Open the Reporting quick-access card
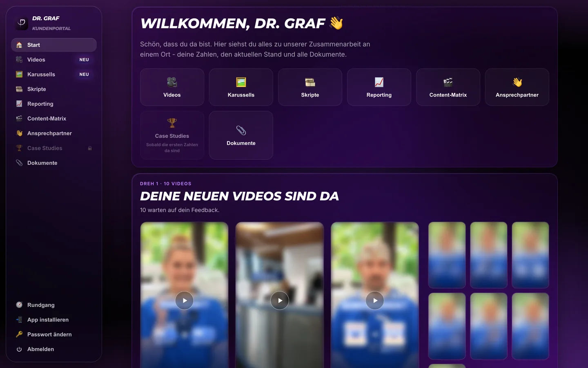588x368 pixels. [x=379, y=87]
